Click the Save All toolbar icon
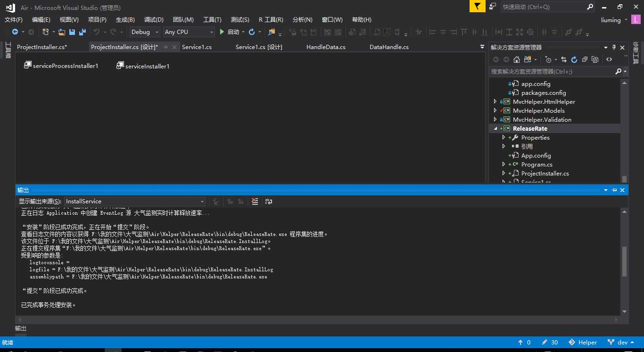 (x=83, y=32)
